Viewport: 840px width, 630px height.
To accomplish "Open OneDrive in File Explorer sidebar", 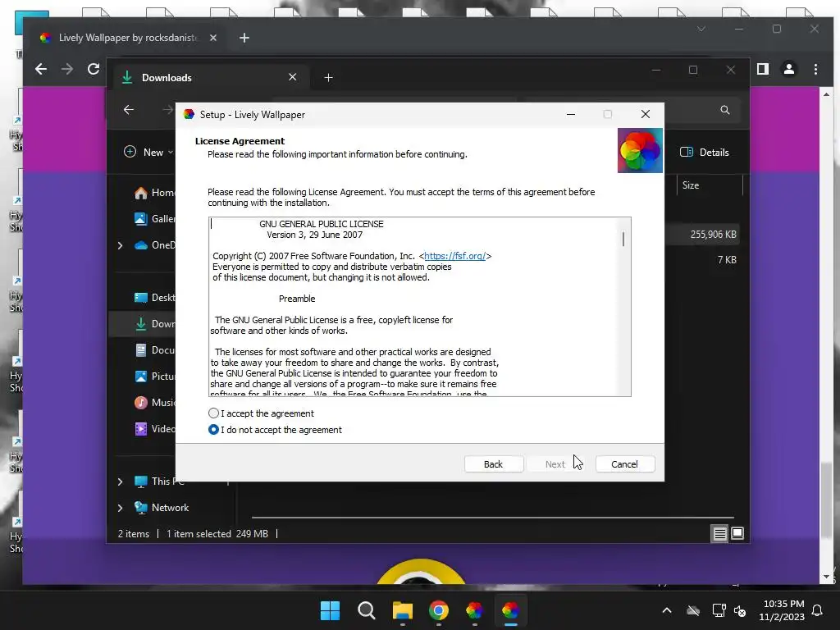I will pos(154,244).
